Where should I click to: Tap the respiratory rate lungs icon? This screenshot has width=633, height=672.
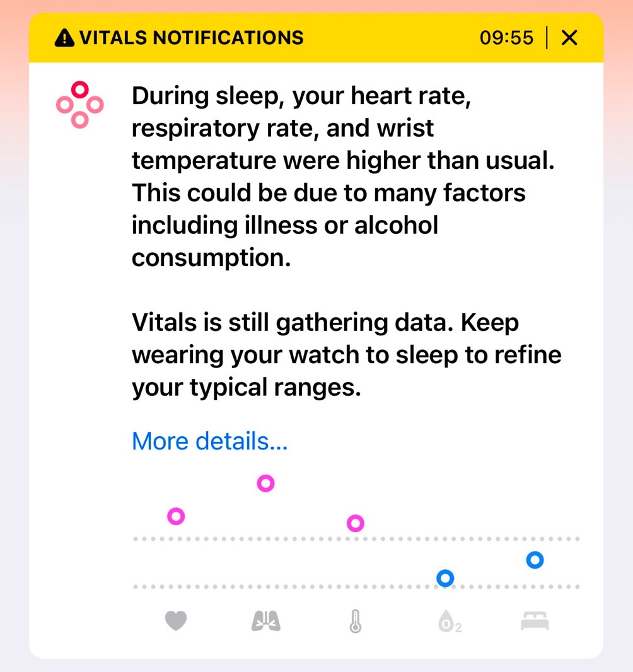point(265,621)
